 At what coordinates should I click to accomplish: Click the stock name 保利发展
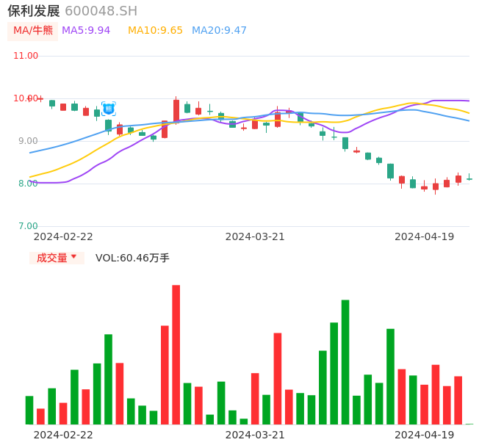click(34, 11)
